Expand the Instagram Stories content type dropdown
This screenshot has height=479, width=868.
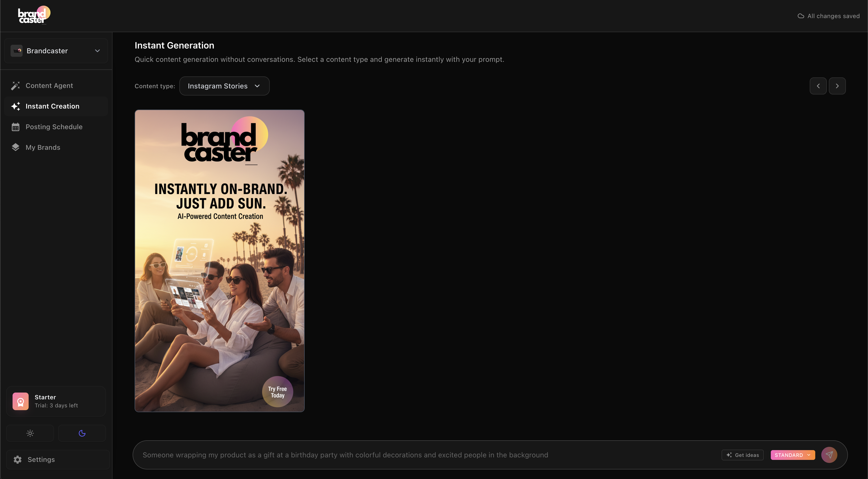(224, 86)
